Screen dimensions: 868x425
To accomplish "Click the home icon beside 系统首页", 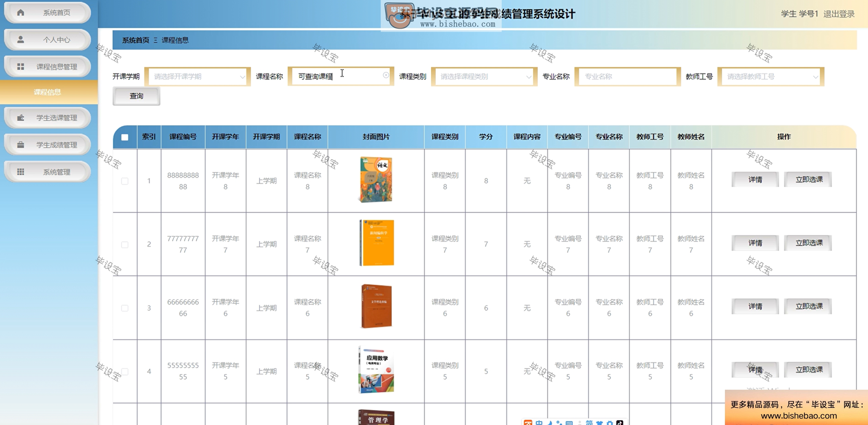I will pyautogui.click(x=21, y=13).
